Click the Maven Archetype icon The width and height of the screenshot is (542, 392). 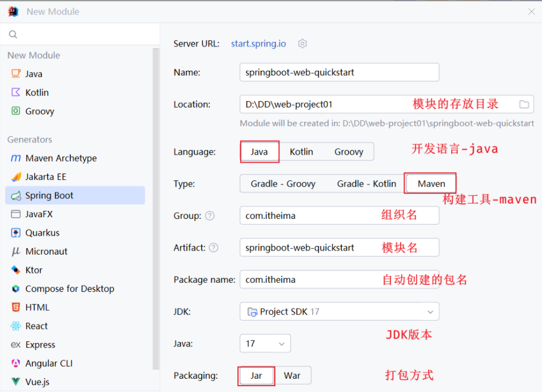pos(16,158)
